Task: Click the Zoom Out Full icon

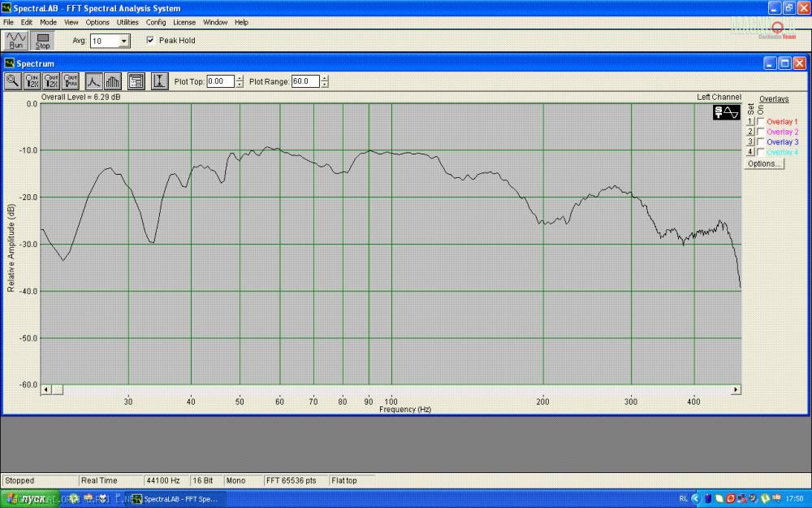Action: coord(71,80)
